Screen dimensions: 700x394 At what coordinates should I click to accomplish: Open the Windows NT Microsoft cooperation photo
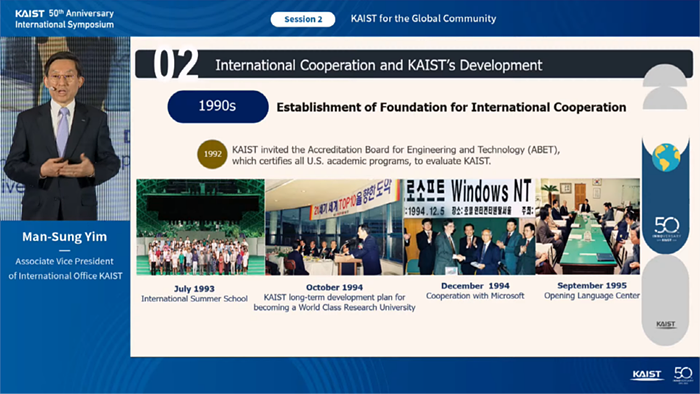[x=469, y=227]
